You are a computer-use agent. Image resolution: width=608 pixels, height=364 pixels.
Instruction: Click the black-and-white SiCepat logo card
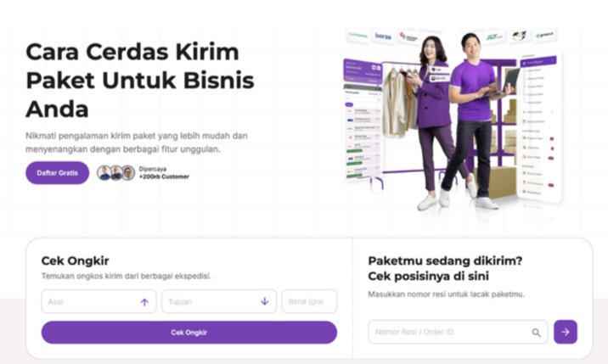click(x=519, y=36)
